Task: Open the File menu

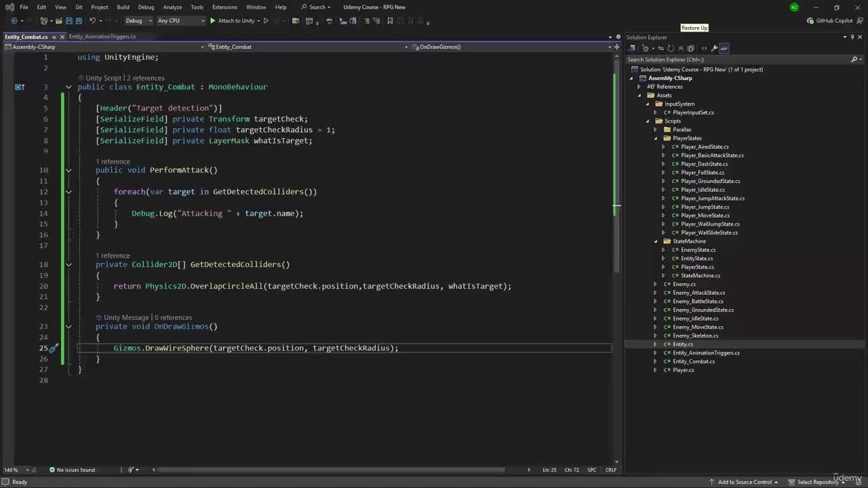Action: [24, 7]
